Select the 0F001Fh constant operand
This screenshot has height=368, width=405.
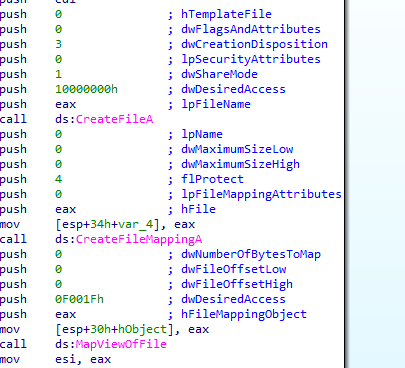(x=79, y=299)
